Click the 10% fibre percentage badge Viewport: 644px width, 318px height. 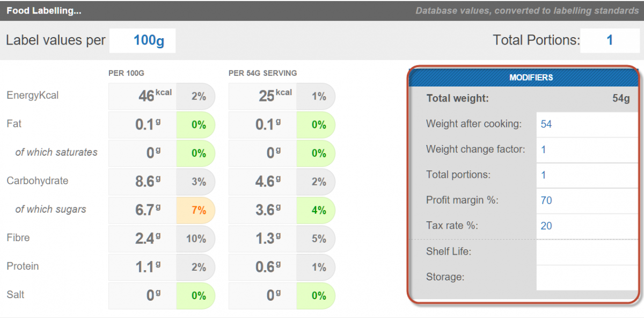(x=196, y=239)
